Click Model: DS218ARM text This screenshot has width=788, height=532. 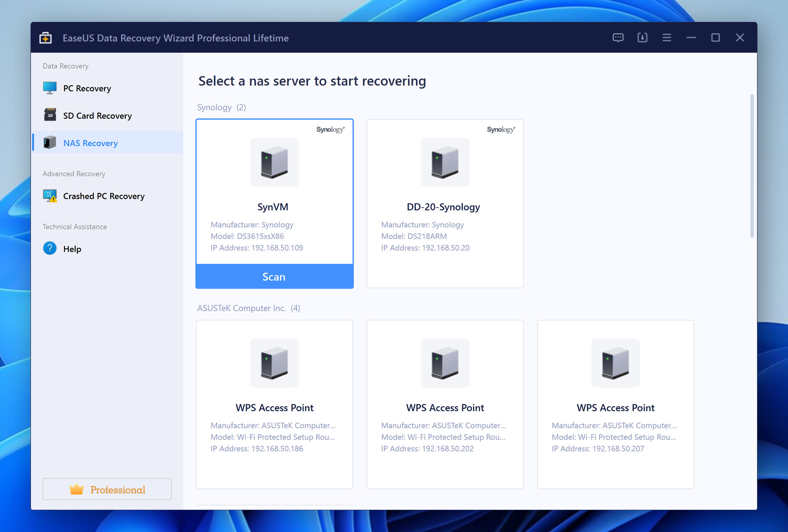tap(414, 236)
